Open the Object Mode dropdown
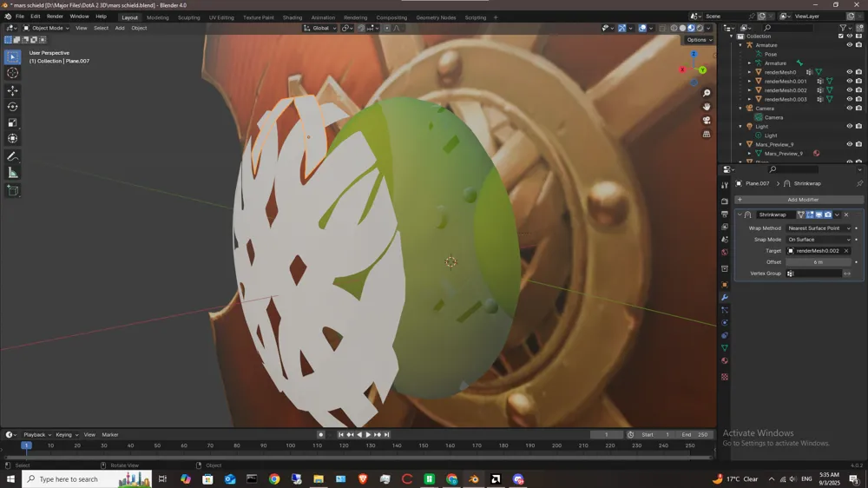This screenshot has width=868, height=488. pos(46,28)
